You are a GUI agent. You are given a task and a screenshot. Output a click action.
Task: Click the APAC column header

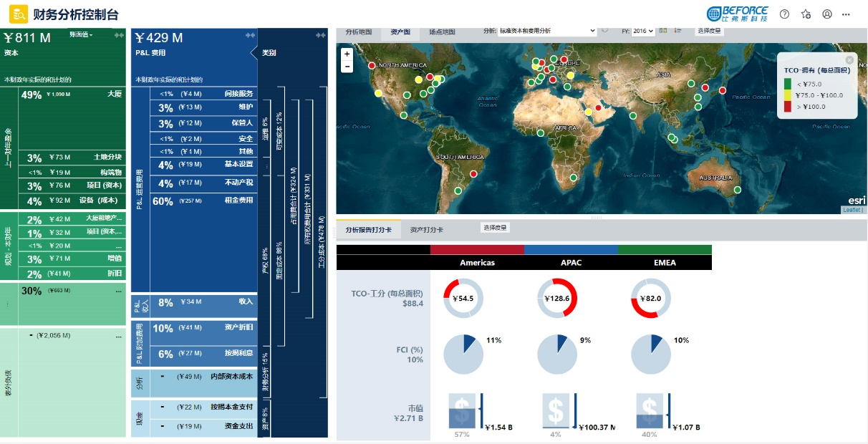click(x=571, y=263)
